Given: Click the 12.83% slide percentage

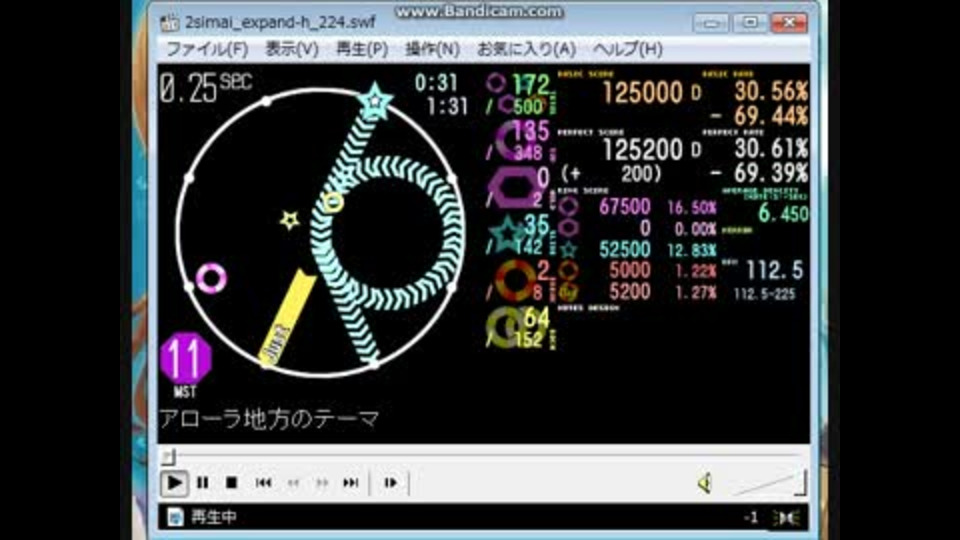Looking at the screenshot, I should pyautogui.click(x=692, y=250).
